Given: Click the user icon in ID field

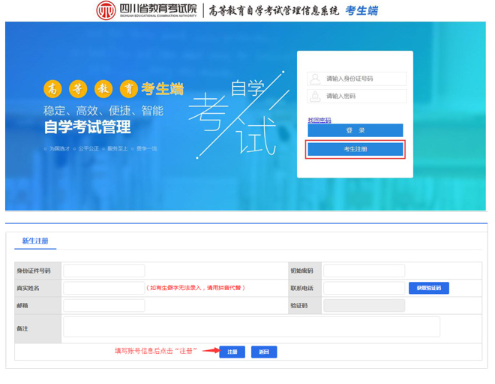Looking at the screenshot, I should (x=315, y=79).
